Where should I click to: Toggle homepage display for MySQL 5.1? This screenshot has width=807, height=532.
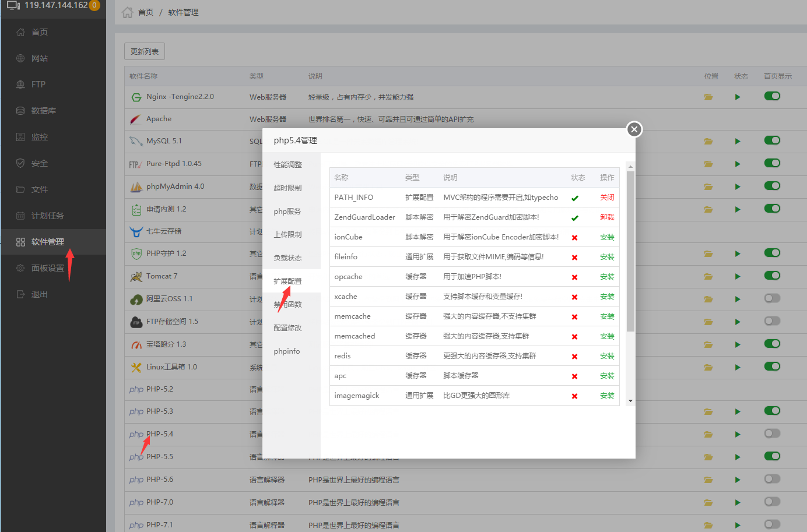click(x=772, y=140)
